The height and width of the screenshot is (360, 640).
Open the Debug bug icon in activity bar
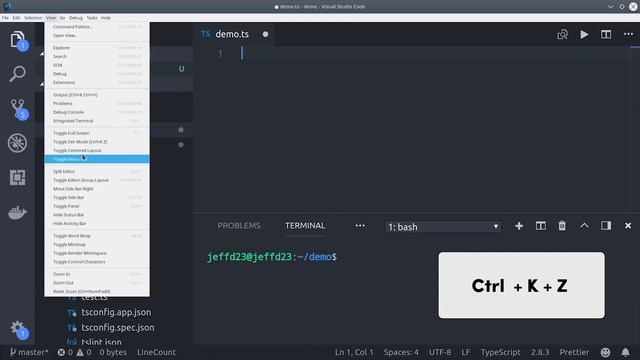17,143
